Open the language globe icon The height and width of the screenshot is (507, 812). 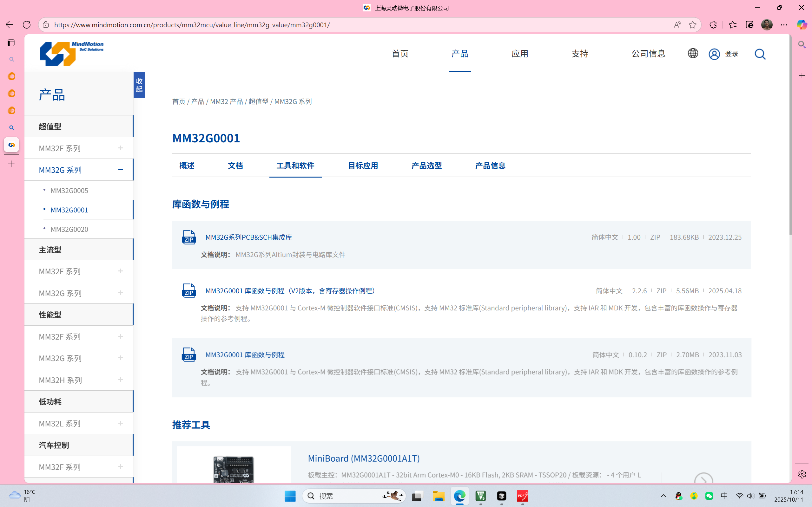point(693,53)
